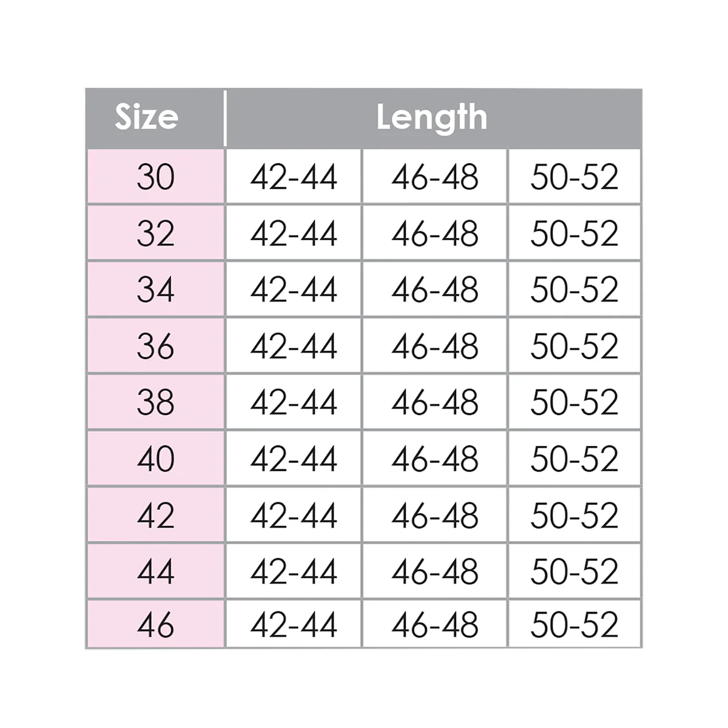The image size is (728, 728).
Task: Click 46-48 length in size 36 row
Action: [435, 346]
